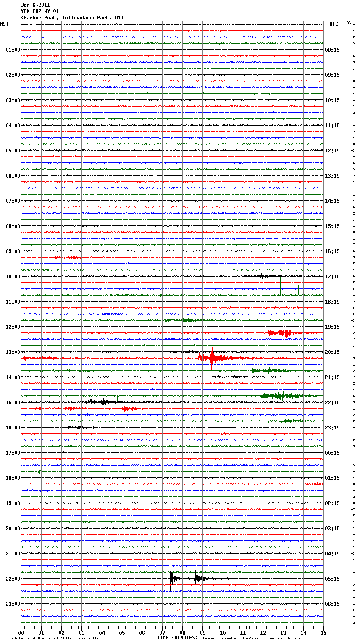Image resolution: width=357 pixels, height=644 pixels.
Task: Click the DC column header
Action: 349,23
